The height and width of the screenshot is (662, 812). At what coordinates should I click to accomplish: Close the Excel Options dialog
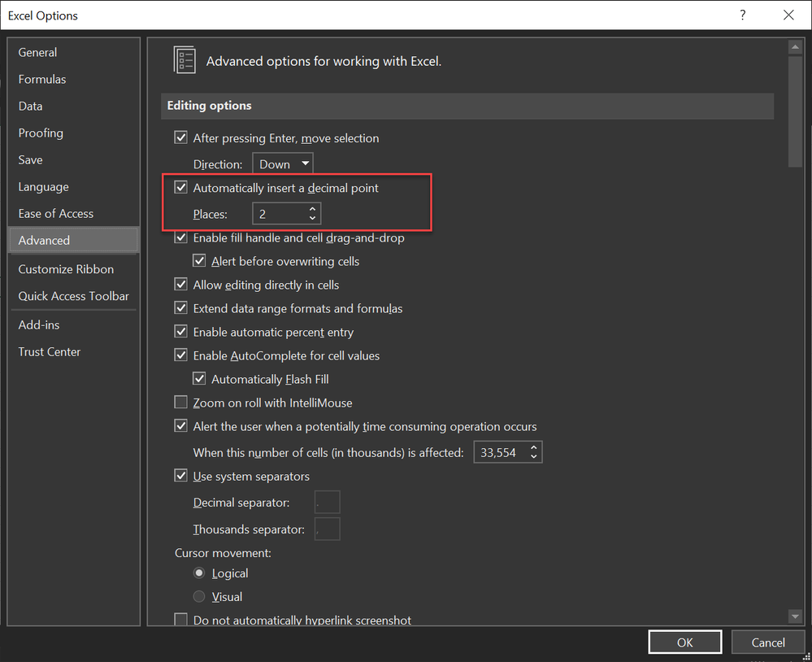coord(788,15)
